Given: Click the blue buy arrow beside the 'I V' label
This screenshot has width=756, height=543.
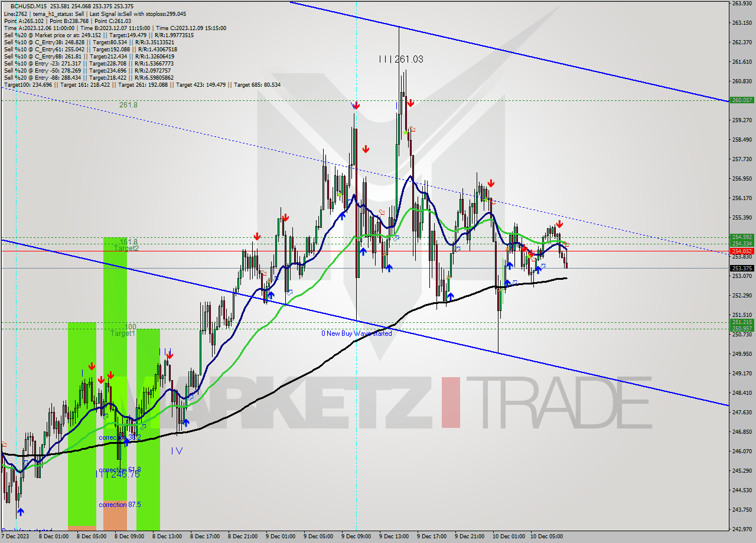Looking at the screenshot, I should [185, 423].
